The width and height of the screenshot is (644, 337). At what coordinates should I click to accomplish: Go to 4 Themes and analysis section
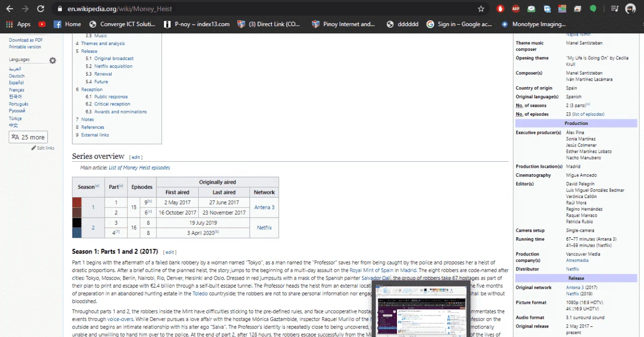100,43
